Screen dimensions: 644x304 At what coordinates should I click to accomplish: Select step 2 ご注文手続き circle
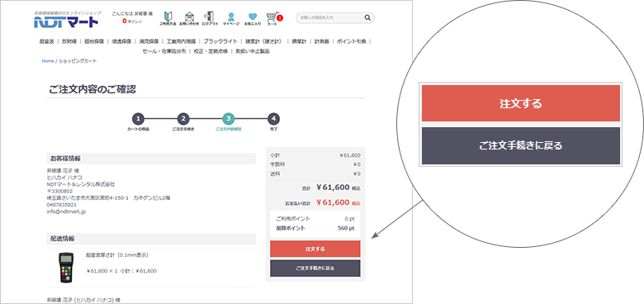tap(183, 119)
